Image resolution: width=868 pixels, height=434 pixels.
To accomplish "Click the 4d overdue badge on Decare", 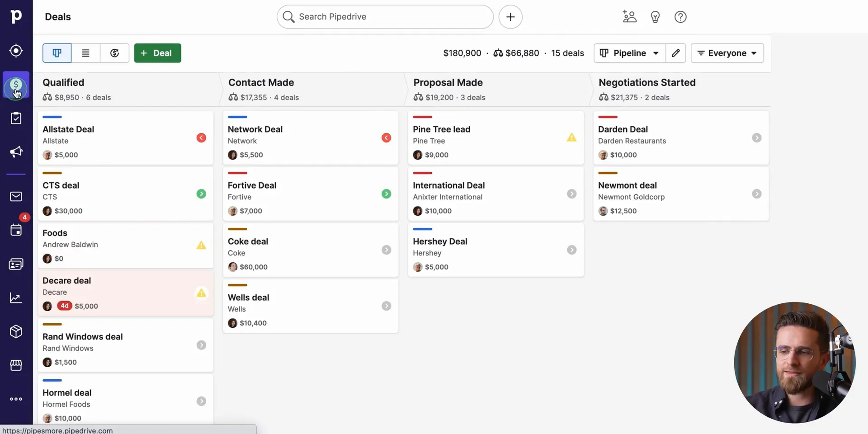I will point(65,306).
